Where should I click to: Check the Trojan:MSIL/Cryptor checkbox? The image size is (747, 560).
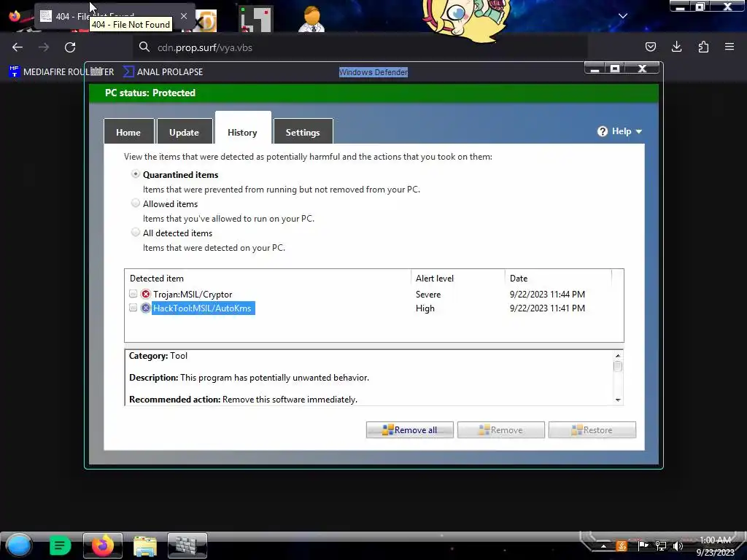(133, 294)
